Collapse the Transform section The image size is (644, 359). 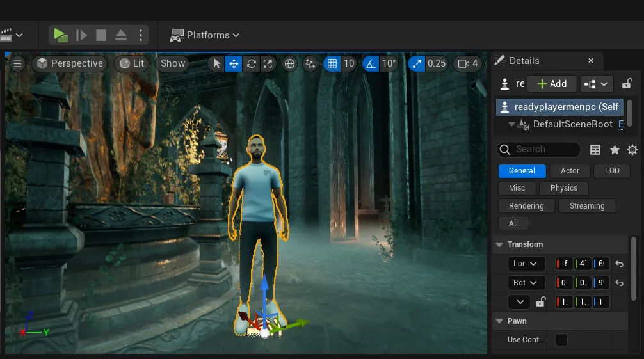pyautogui.click(x=499, y=244)
